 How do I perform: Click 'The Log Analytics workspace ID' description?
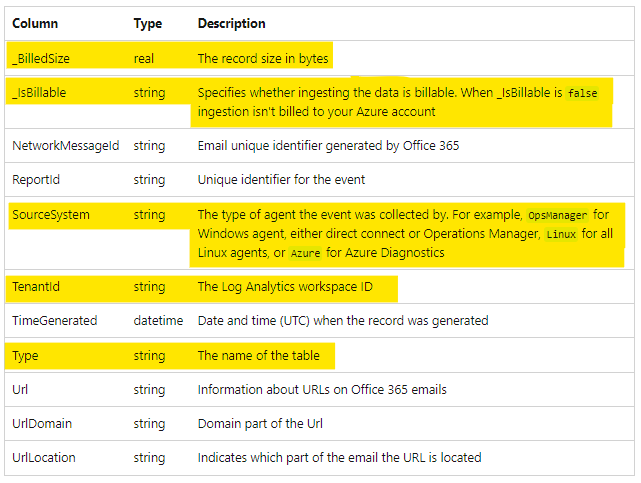coord(285,287)
